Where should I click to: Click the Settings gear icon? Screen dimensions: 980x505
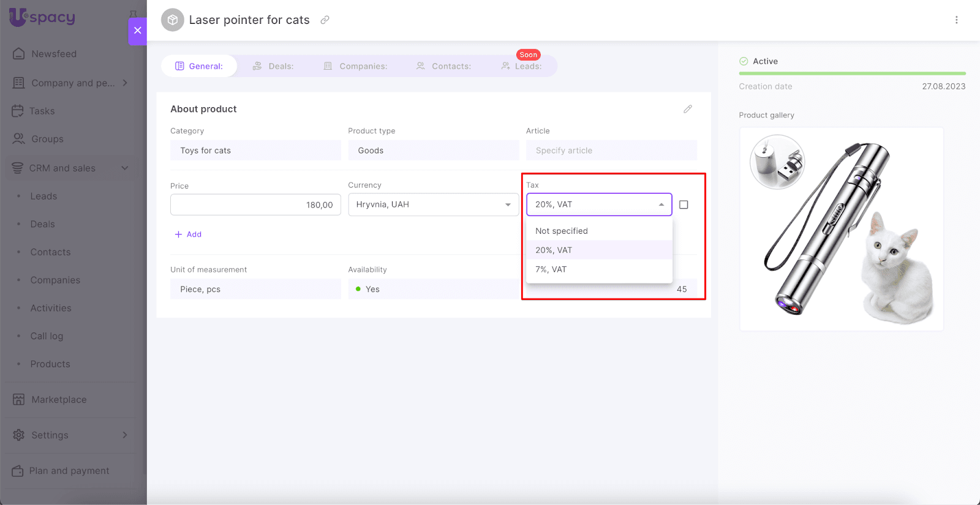click(19, 435)
